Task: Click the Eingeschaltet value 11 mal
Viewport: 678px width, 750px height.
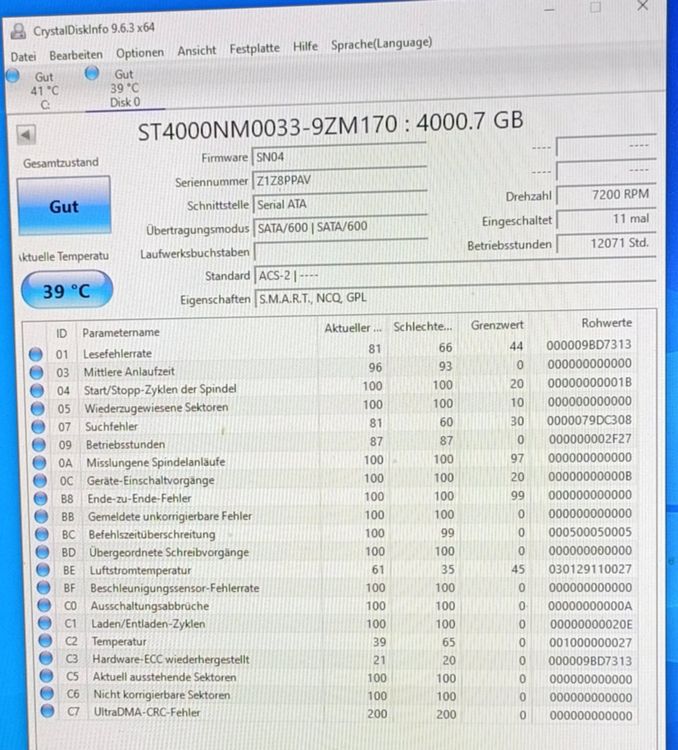Action: [606, 219]
